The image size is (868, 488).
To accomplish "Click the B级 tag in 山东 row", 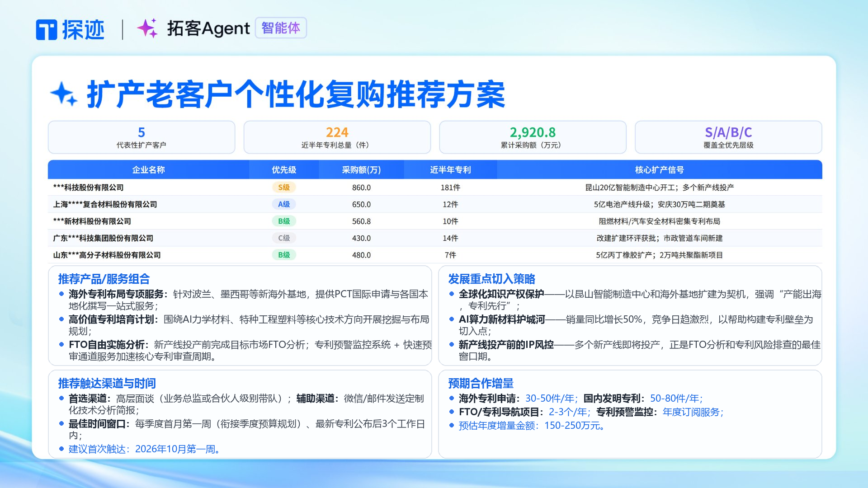I will pos(284,255).
